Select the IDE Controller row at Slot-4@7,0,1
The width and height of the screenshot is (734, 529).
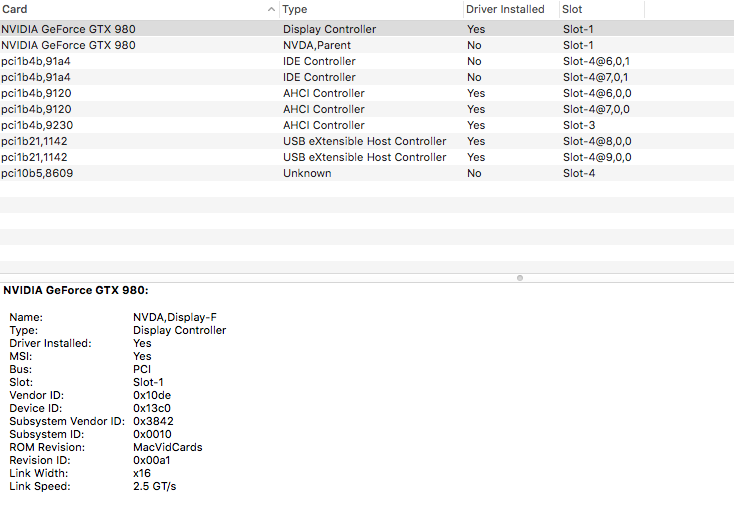[367, 77]
